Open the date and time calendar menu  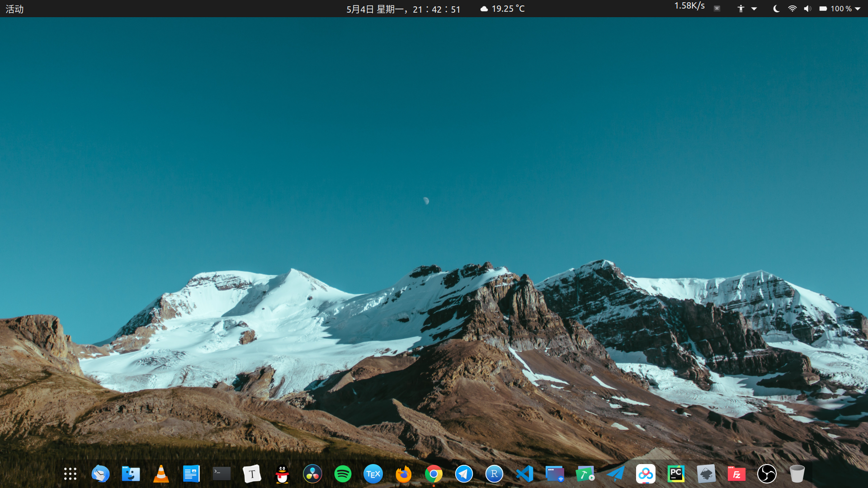[x=403, y=9]
